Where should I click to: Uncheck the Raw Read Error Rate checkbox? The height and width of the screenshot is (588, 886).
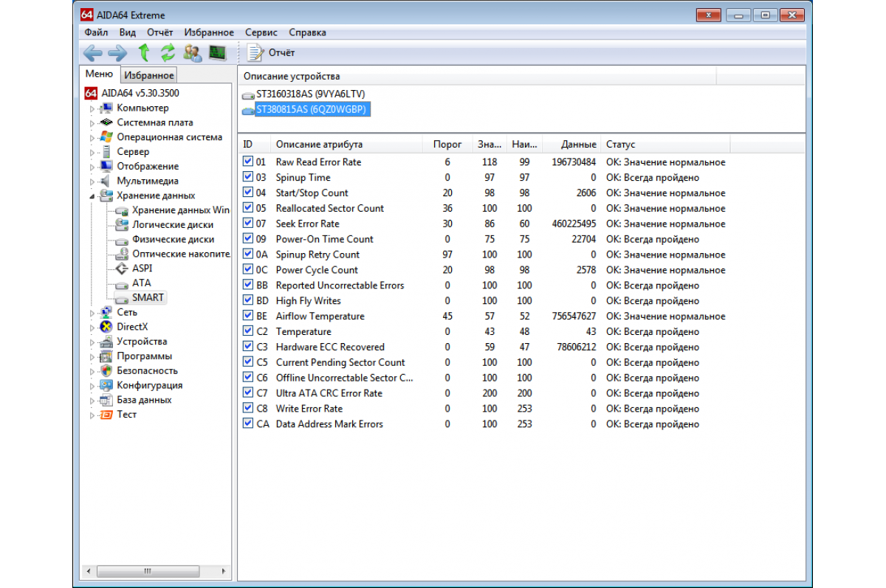(x=248, y=162)
